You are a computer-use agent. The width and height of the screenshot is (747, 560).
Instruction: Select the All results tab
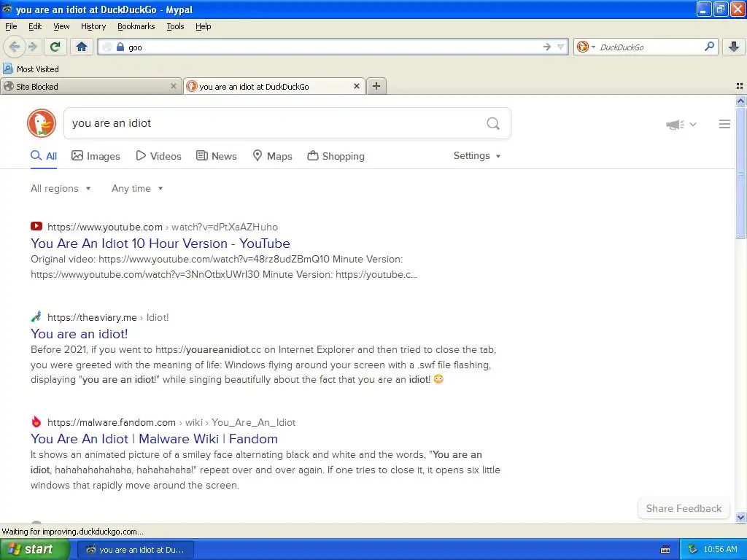coord(44,156)
